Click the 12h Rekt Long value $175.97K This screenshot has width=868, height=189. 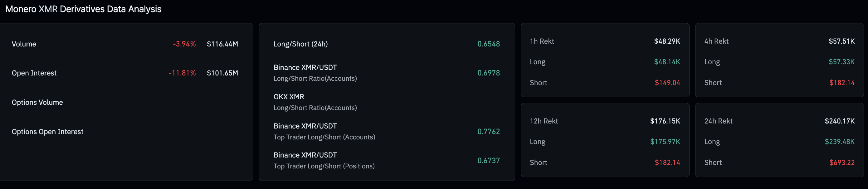pyautogui.click(x=665, y=142)
